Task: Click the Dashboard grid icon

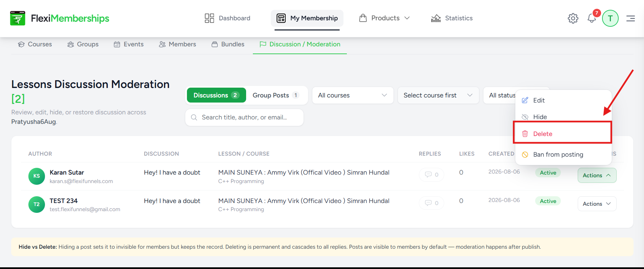Action: click(x=209, y=18)
